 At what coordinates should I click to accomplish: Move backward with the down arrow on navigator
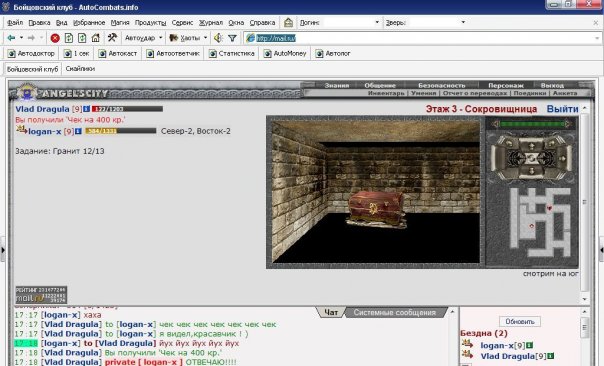[531, 170]
